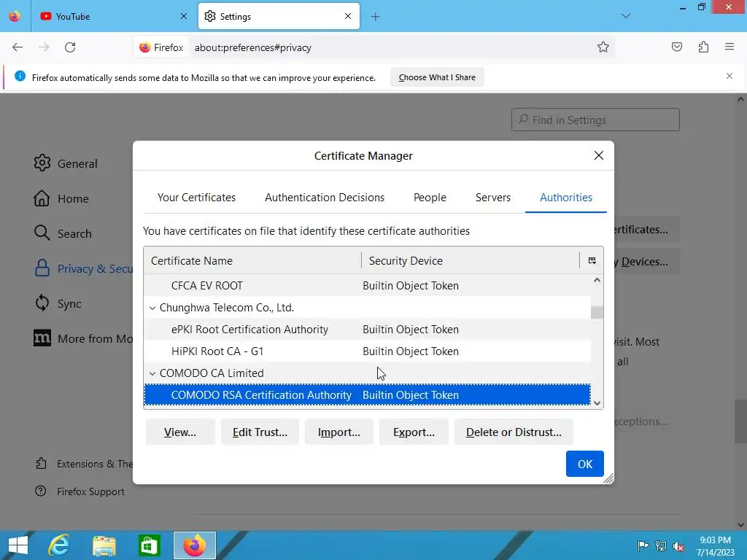747x560 pixels.
Task: Close the YouTube tab
Action: 183,16
